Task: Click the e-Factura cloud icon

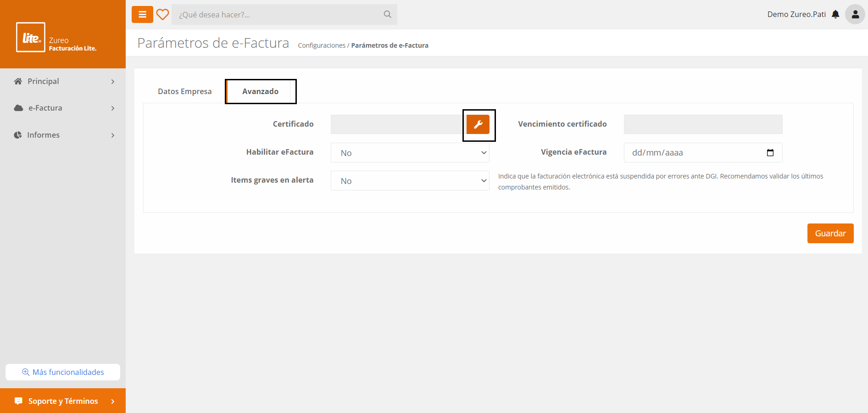Action: click(x=18, y=108)
